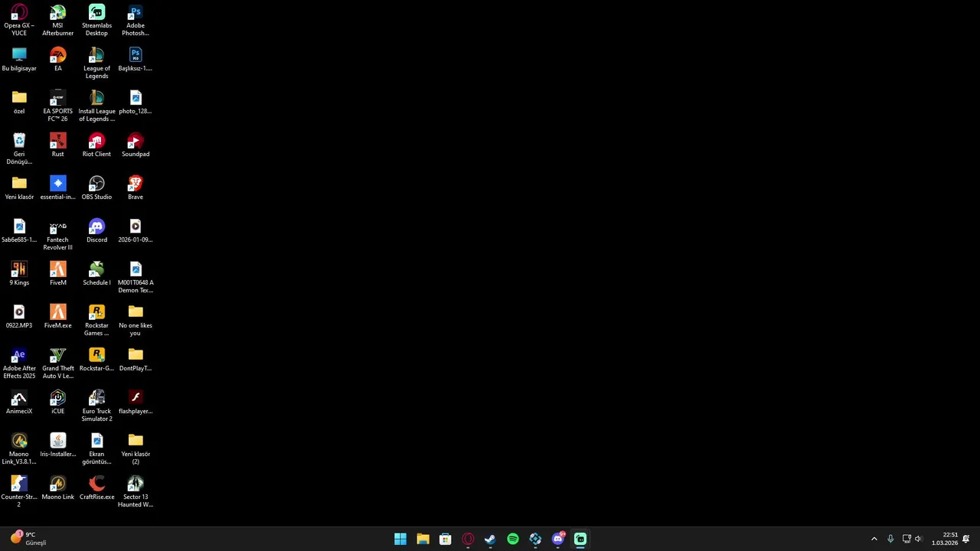
Task: Switch to Discord in the taskbar
Action: tap(558, 539)
